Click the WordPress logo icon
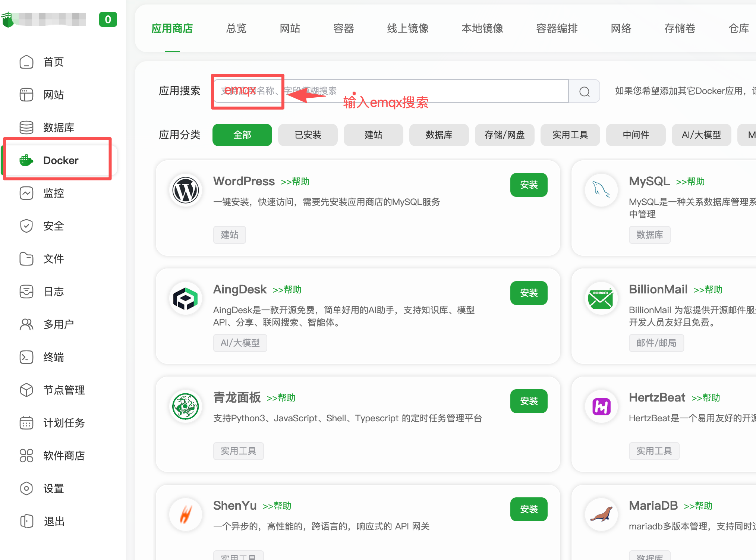 coord(186,191)
